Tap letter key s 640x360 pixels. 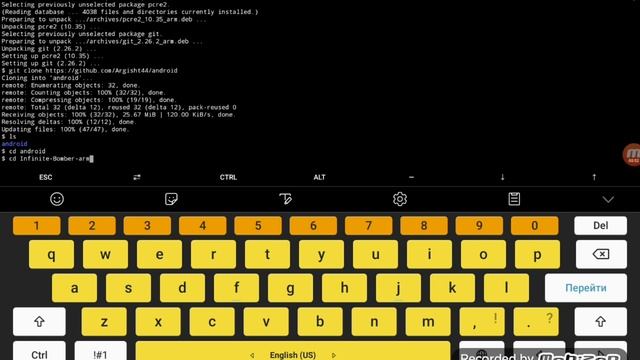(x=128, y=288)
